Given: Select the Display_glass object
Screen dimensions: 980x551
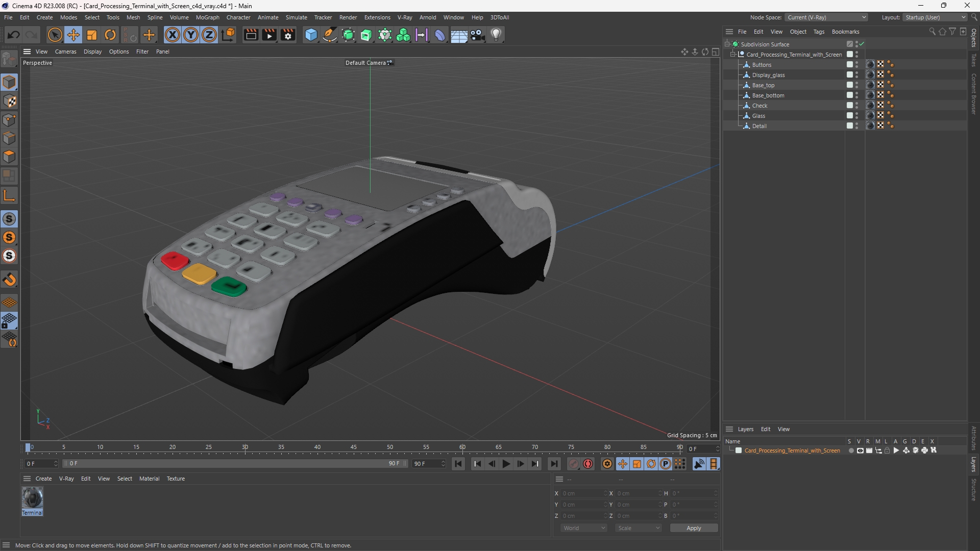Looking at the screenshot, I should [x=768, y=75].
